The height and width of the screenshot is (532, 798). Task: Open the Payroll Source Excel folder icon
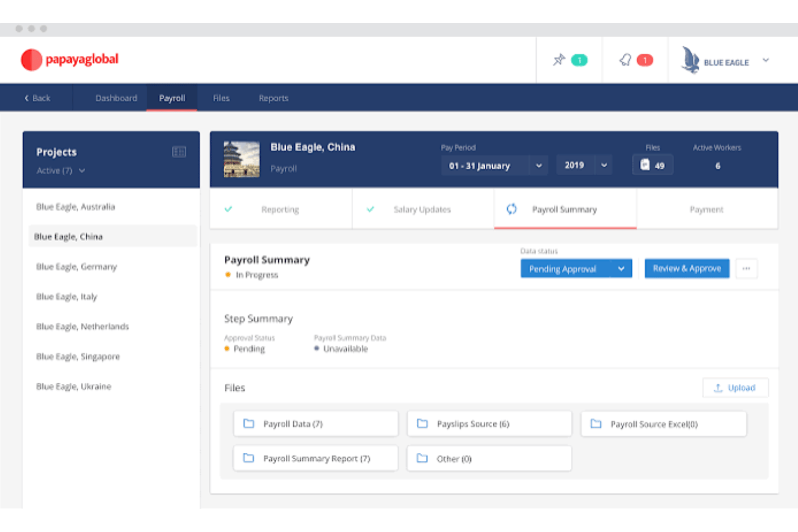tap(596, 424)
